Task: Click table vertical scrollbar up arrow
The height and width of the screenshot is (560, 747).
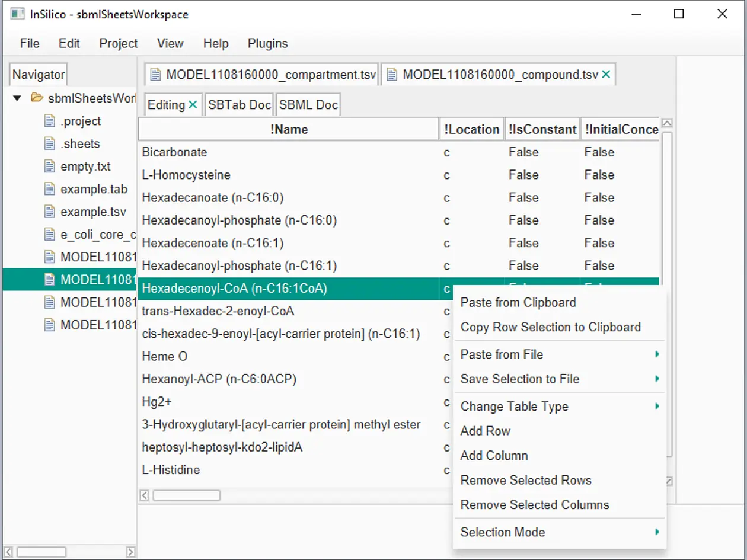Action: pos(667,123)
